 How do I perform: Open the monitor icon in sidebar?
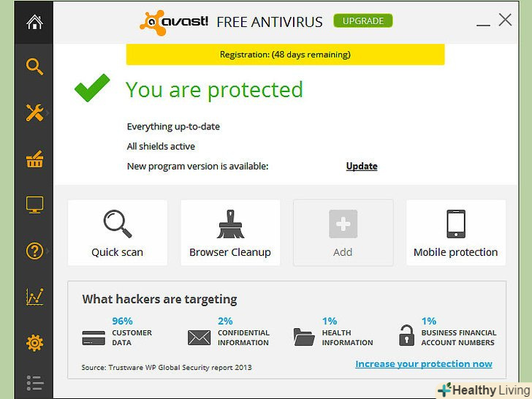click(x=34, y=205)
